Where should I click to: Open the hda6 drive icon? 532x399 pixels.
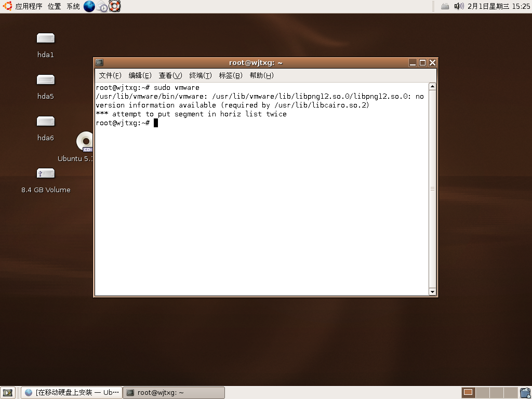tap(46, 122)
